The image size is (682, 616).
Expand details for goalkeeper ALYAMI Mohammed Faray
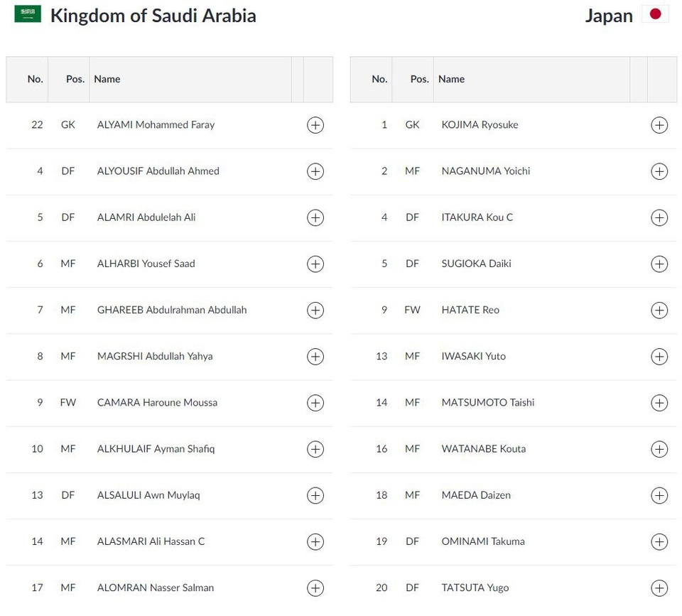315,125
